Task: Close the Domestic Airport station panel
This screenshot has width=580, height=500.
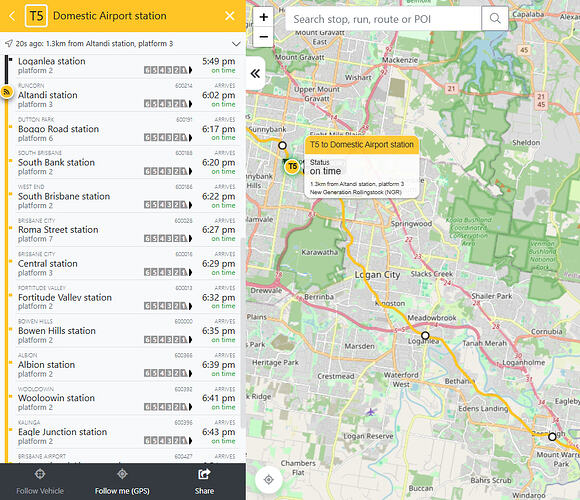Action: click(x=230, y=16)
